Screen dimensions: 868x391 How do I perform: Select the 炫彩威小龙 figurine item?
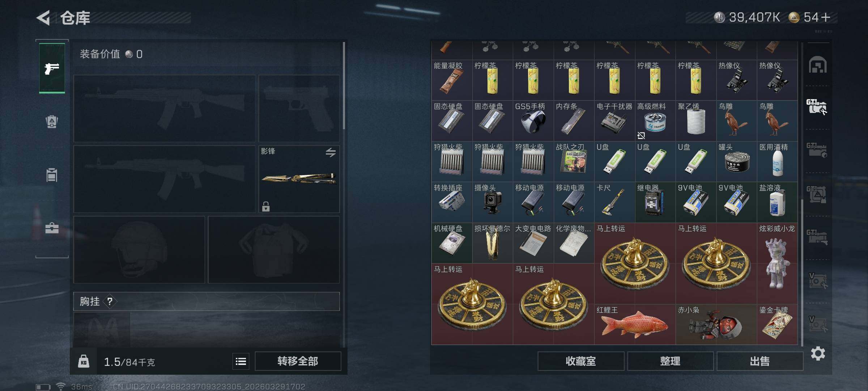pyautogui.click(x=777, y=263)
